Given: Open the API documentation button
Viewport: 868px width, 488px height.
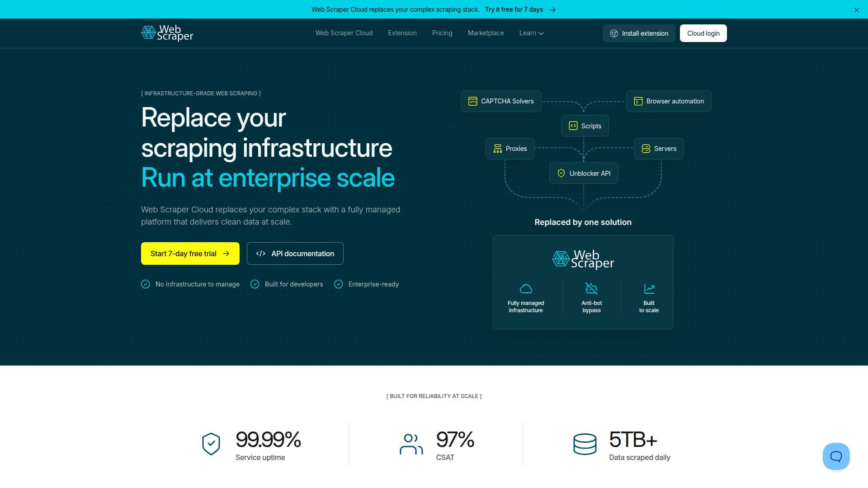Looking at the screenshot, I should (x=295, y=253).
